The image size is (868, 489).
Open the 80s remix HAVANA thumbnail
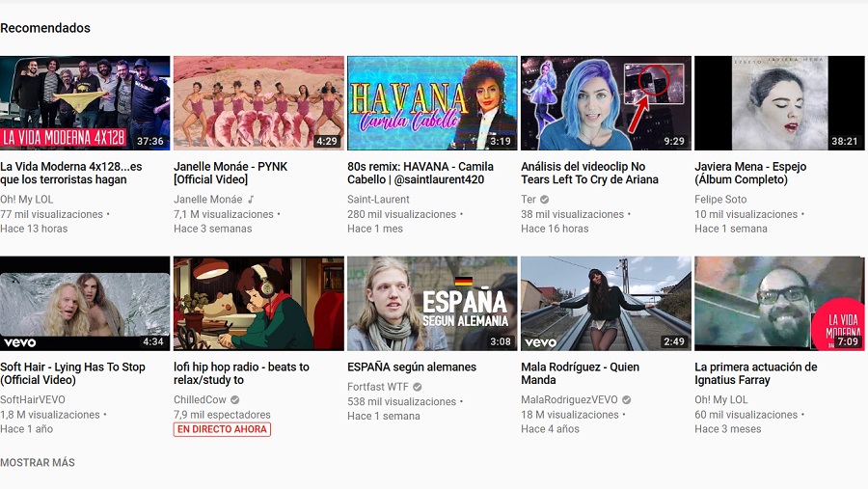coord(432,103)
